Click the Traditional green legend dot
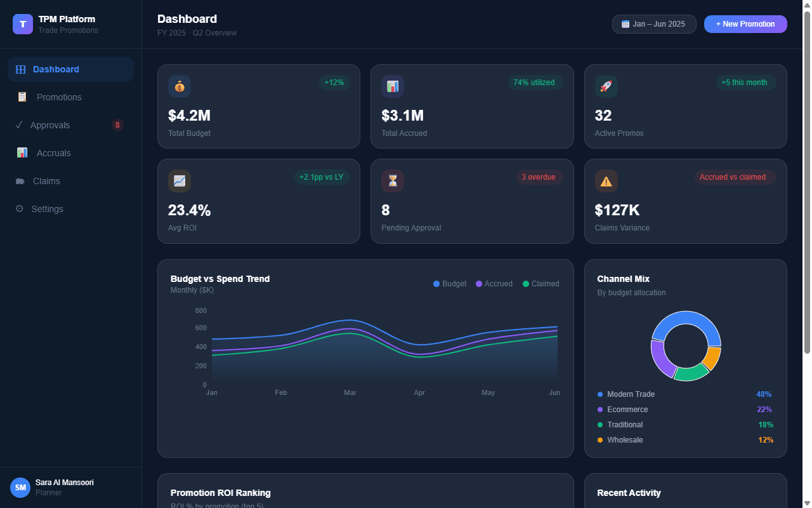This screenshot has width=812, height=508. tap(600, 425)
